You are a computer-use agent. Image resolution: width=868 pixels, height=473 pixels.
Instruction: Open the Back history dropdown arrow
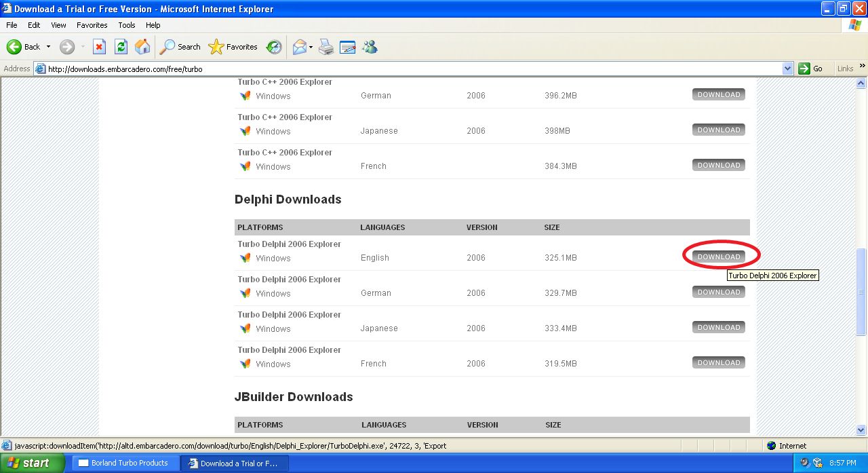click(x=48, y=47)
